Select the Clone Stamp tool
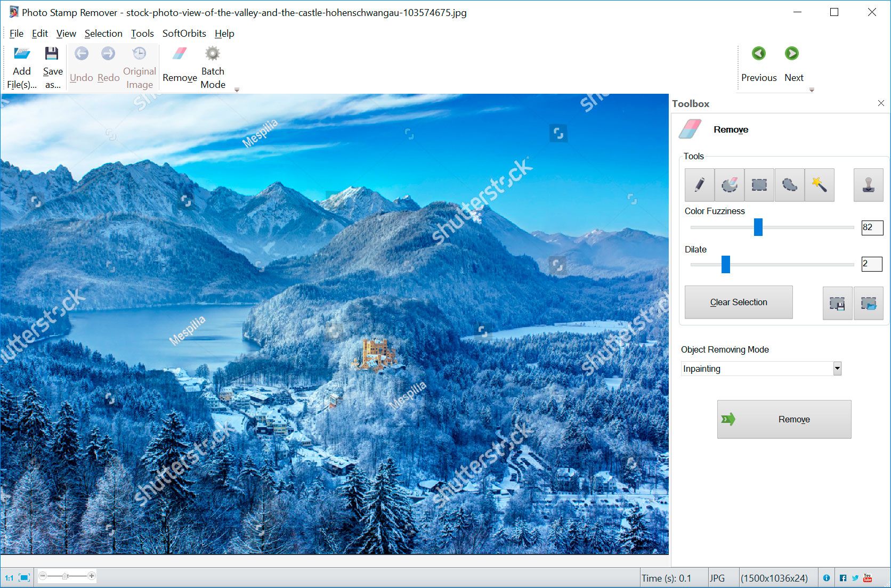Image resolution: width=891 pixels, height=588 pixels. [x=868, y=185]
